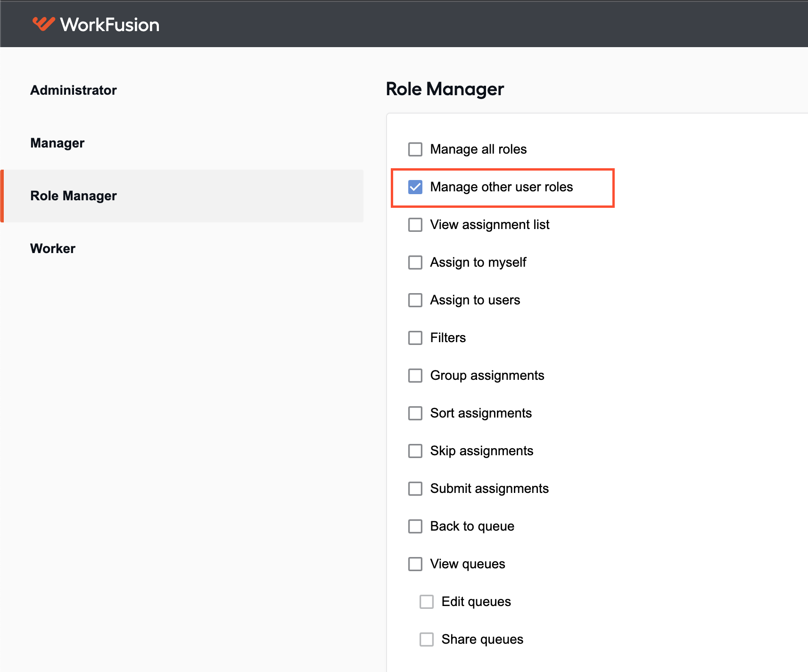Select the Manager role
Viewport: 808px width, 672px height.
58,143
